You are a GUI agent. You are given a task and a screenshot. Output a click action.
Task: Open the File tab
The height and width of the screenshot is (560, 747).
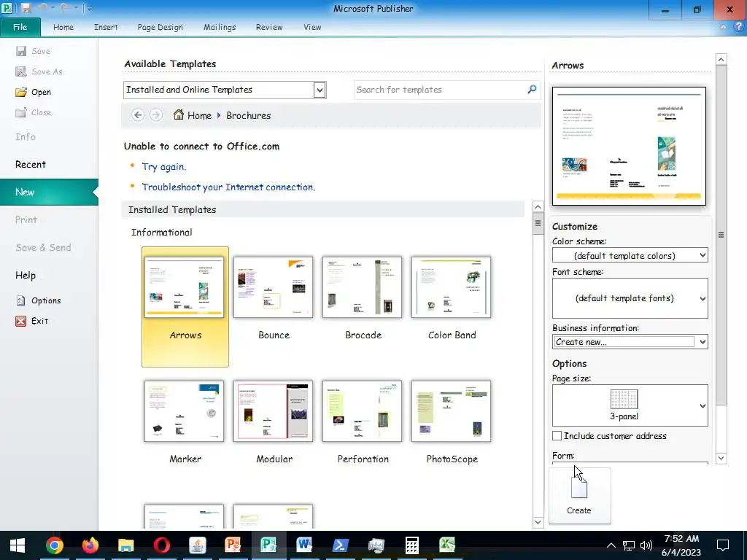click(20, 27)
